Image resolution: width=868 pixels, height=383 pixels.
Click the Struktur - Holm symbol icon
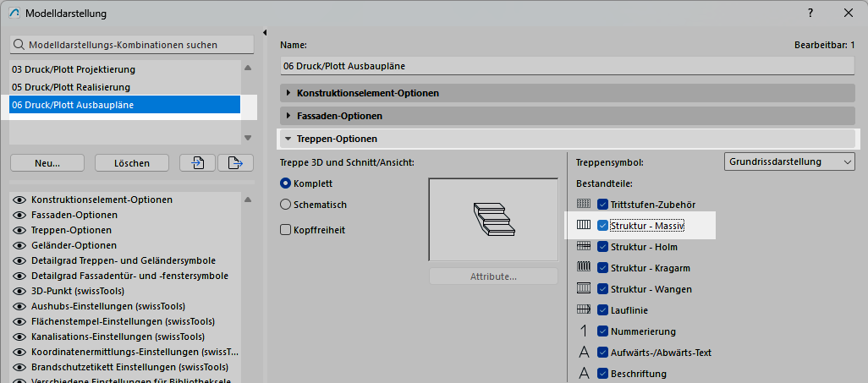[x=583, y=247]
